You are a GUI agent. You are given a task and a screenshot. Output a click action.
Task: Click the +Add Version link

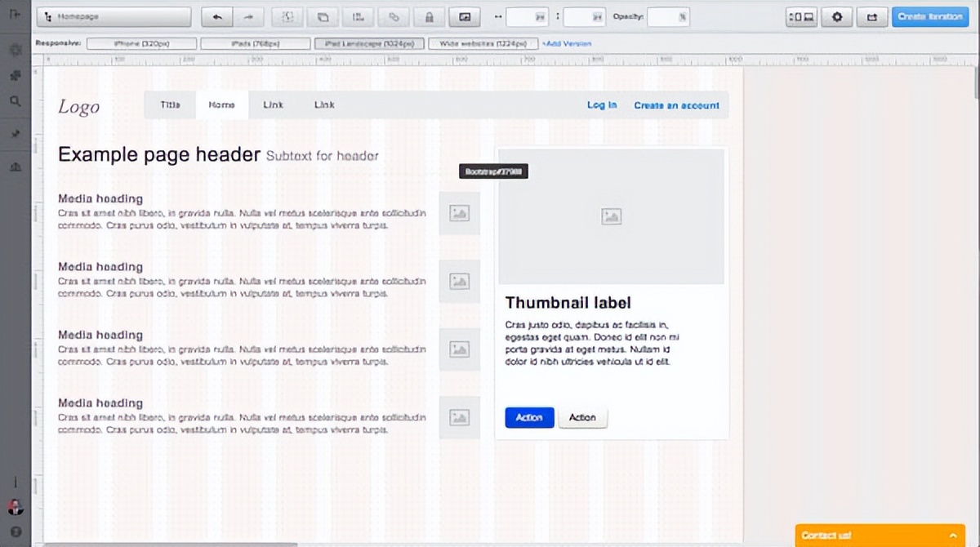pyautogui.click(x=567, y=44)
